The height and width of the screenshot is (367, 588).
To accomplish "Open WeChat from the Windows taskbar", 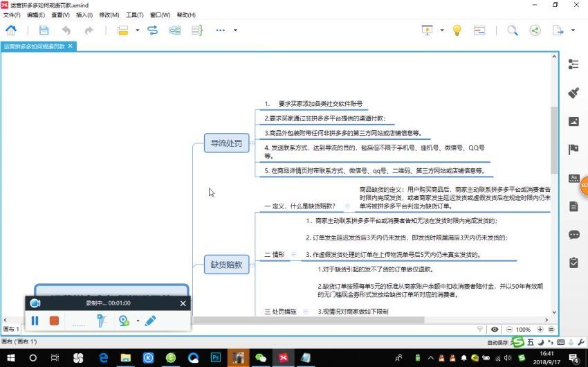I will (260, 357).
